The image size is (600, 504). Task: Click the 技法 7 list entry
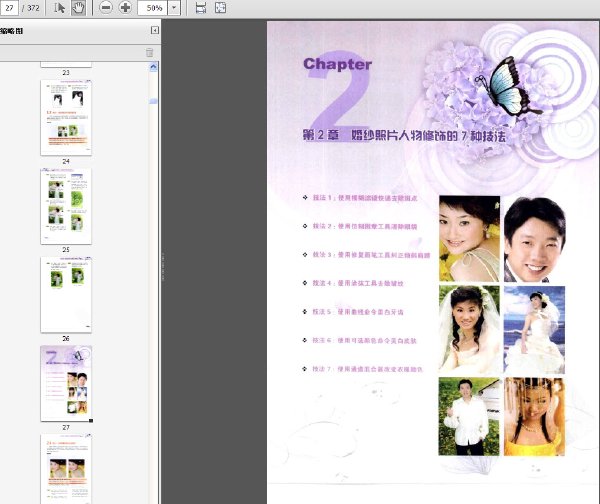(367, 369)
